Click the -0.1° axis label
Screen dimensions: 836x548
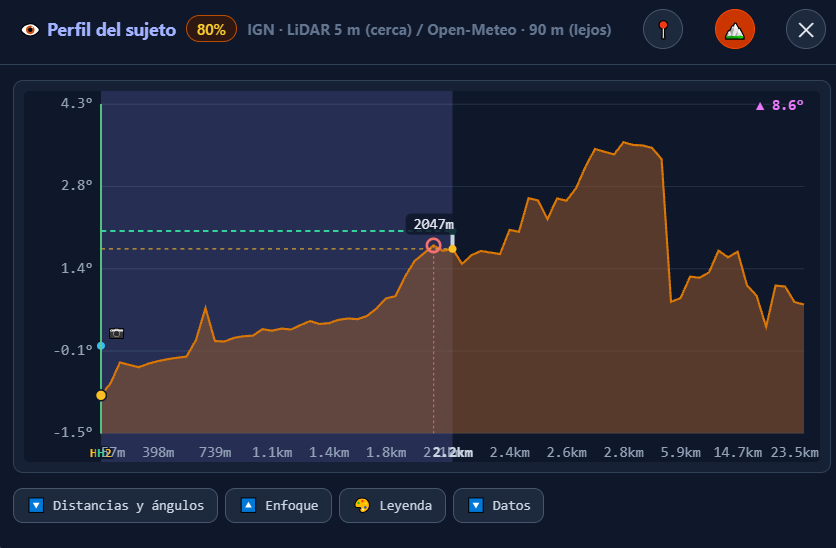click(x=73, y=350)
